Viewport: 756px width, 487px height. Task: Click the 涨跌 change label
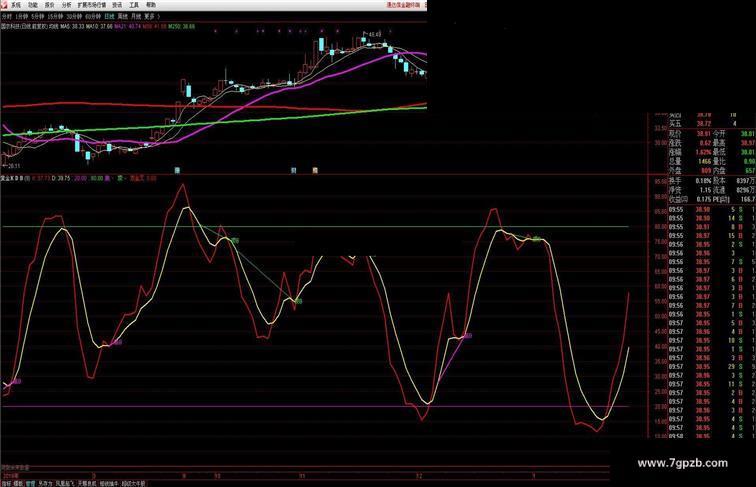(x=675, y=143)
